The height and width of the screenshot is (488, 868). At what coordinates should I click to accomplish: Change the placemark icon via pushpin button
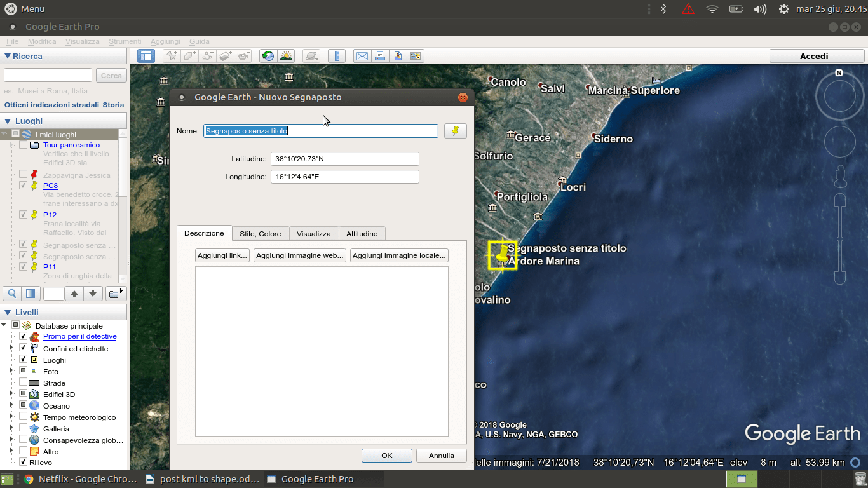[x=455, y=131]
